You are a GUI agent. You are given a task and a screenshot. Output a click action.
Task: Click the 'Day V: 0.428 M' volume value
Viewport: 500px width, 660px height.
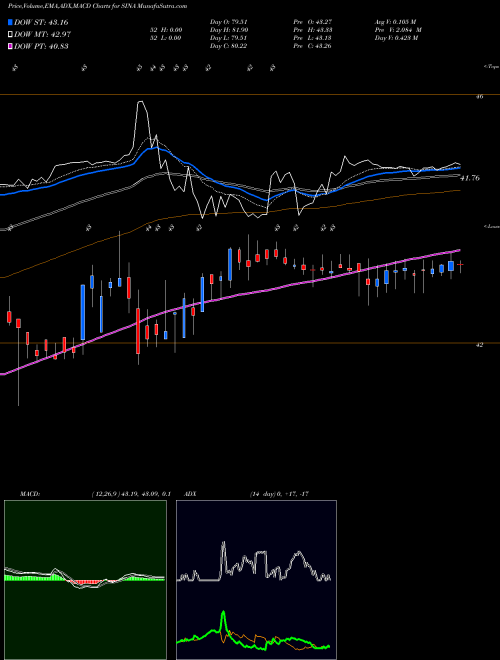(396, 38)
